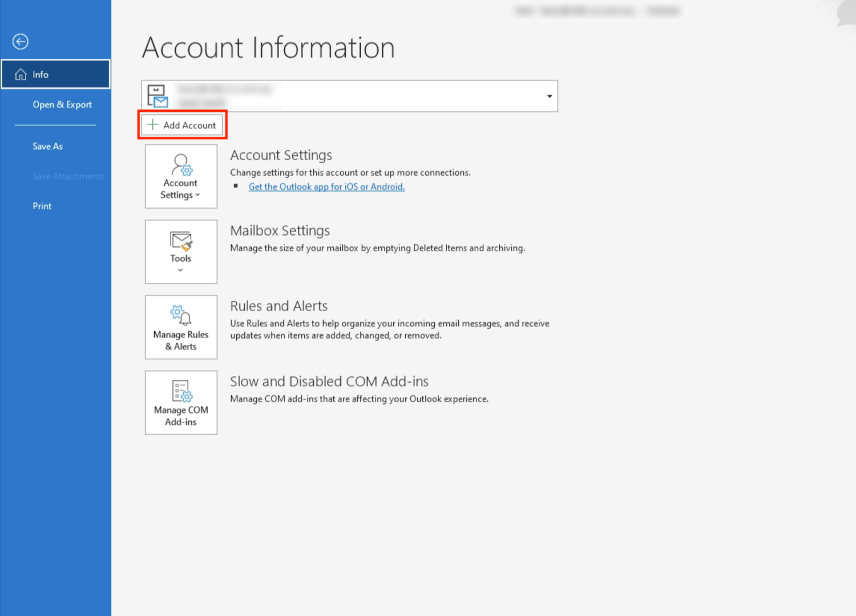Click the back arrow to exit backstage
The image size is (856, 616).
(x=21, y=42)
